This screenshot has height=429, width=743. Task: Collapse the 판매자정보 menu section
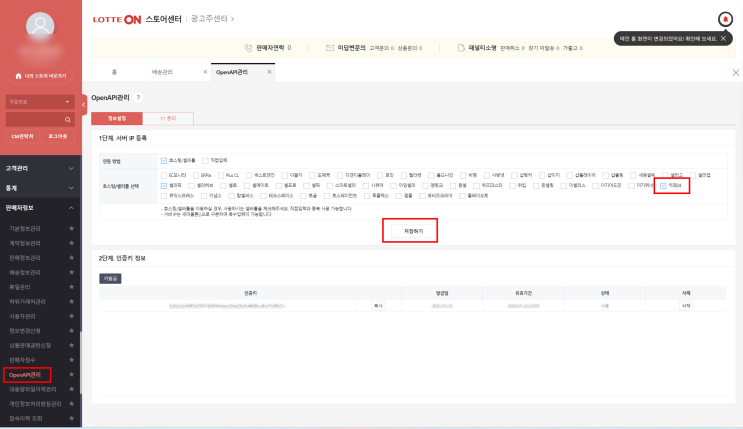[x=40, y=208]
